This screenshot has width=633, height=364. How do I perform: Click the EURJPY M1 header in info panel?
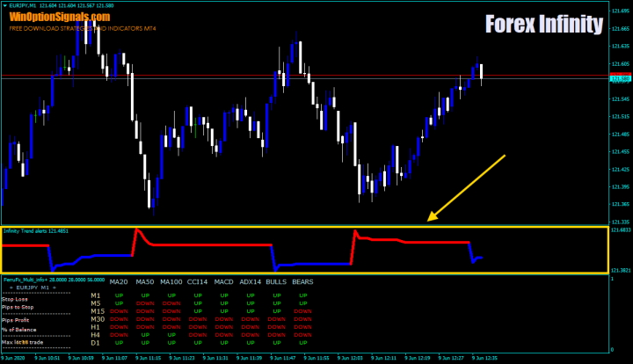click(x=33, y=288)
